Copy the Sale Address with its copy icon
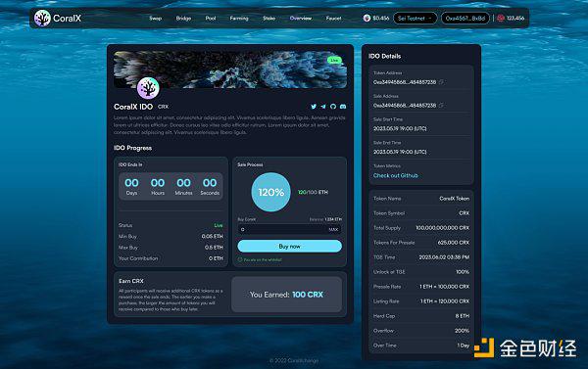588x369 pixels. (441, 106)
